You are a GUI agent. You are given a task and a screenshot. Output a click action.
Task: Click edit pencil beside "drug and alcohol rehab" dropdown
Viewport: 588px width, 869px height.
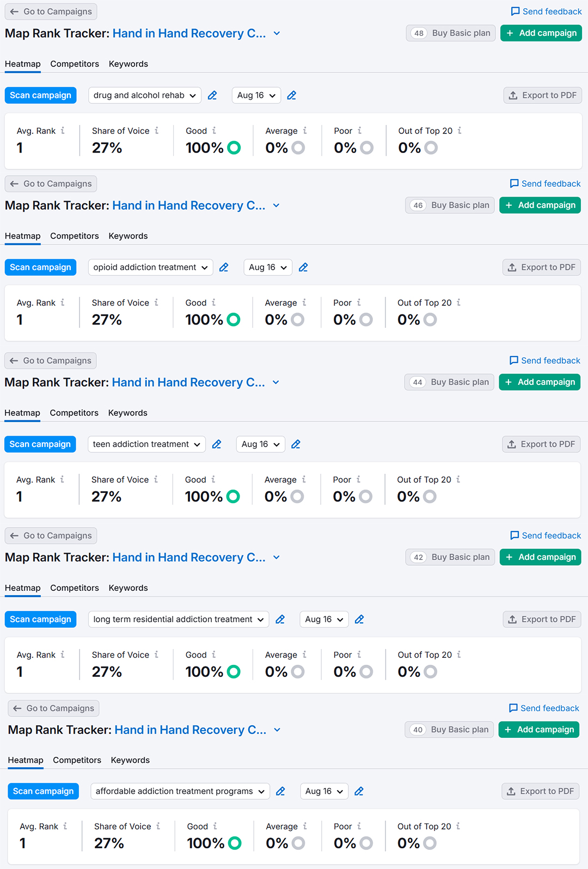(x=212, y=95)
